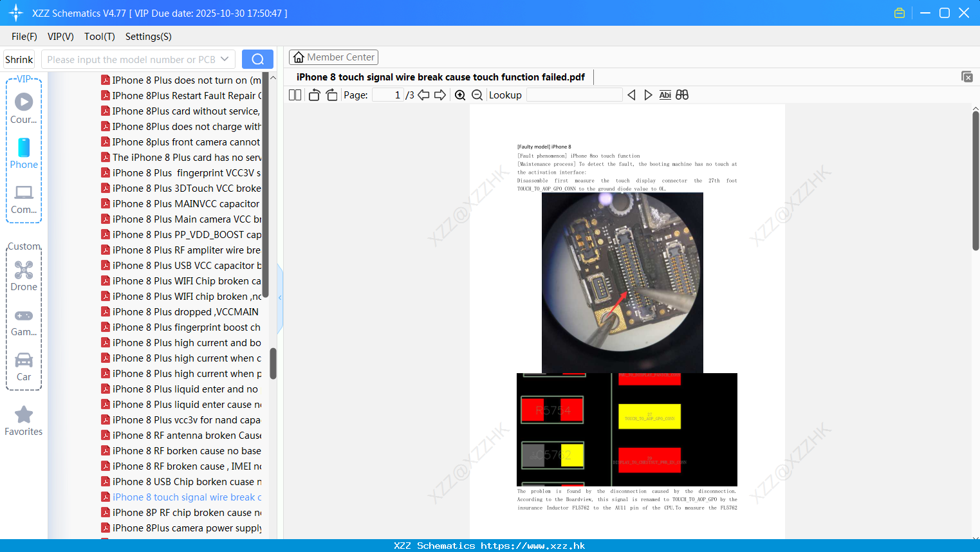Click yellow TOUCH_TO_AOP_GPO_CONN pad in boardview
980x552 pixels.
649,416
